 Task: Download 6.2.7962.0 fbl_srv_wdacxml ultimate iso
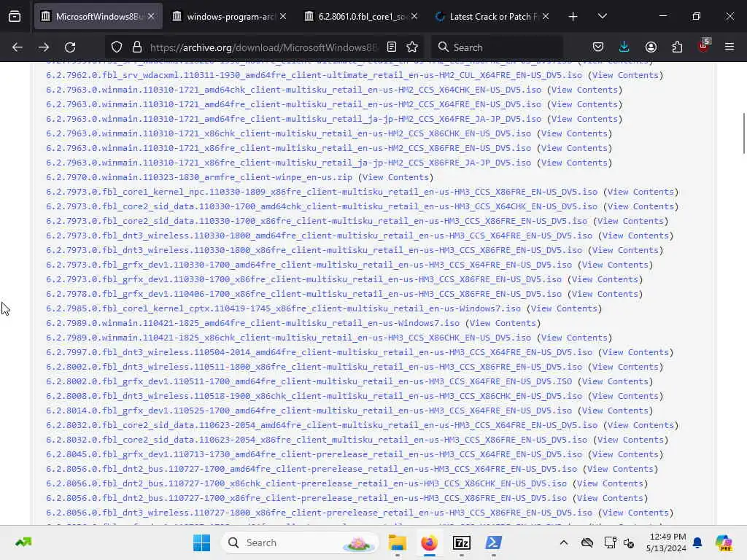(x=314, y=75)
